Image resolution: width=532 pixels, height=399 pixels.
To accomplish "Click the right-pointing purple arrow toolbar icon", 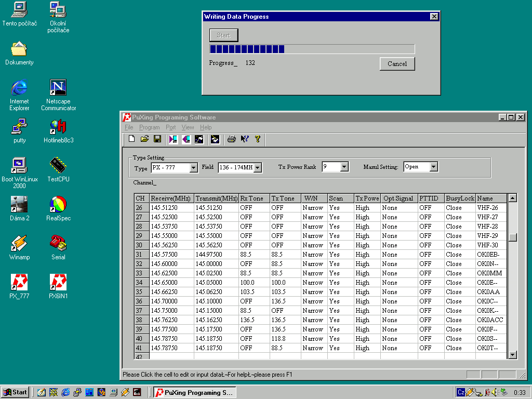I will (173, 139).
